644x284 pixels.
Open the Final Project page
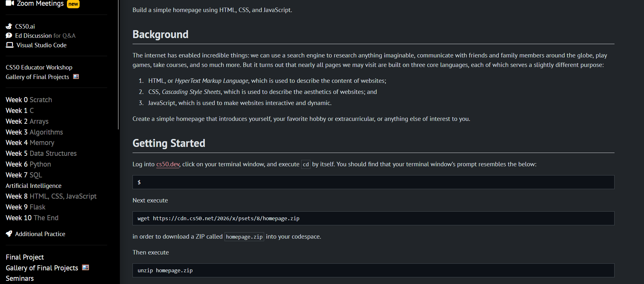[x=25, y=257]
